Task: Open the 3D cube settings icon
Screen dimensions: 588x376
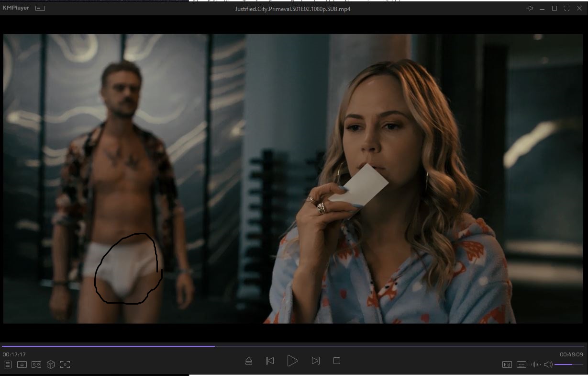Action: (x=51, y=365)
